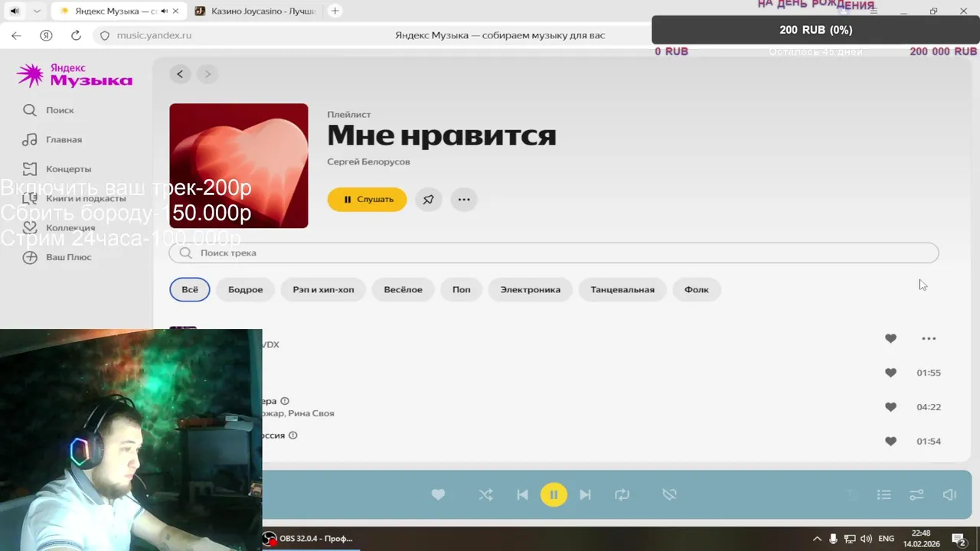Open Концерты section in sidebar
This screenshot has width=980, height=551.
coord(57,168)
